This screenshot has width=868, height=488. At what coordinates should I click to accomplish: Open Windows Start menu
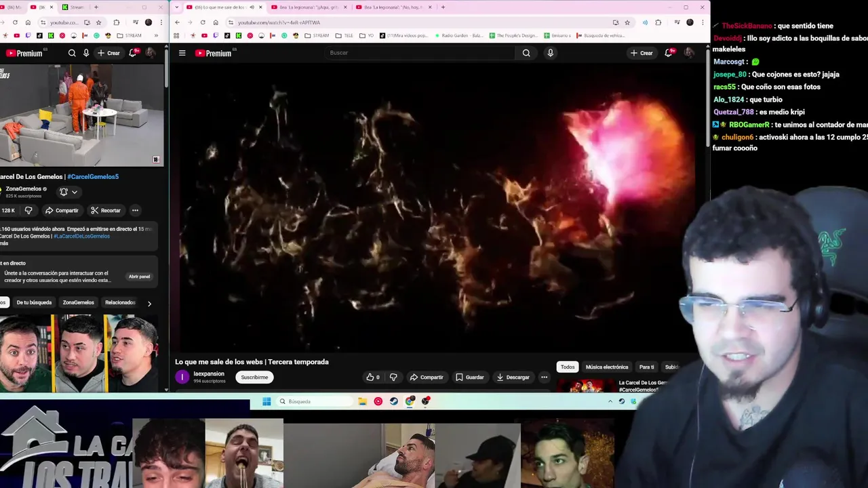click(267, 402)
